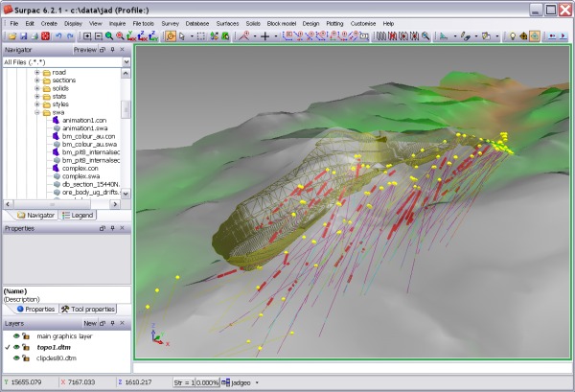Image resolution: width=575 pixels, height=392 pixels.
Task: Click the New layer button
Action: point(90,323)
